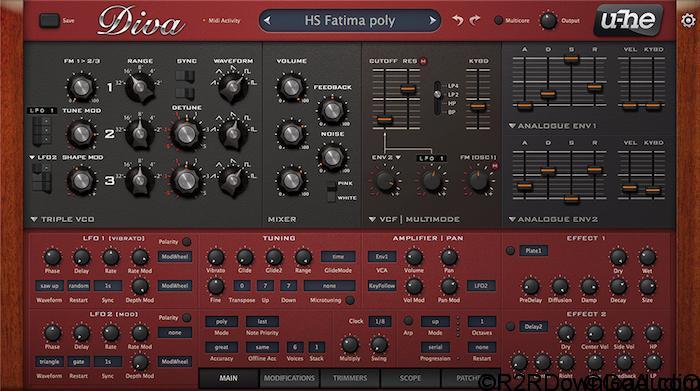Toggle the LFO 2 Polarity button
Image resolution: width=700 pixels, height=391 pixels.
click(187, 317)
